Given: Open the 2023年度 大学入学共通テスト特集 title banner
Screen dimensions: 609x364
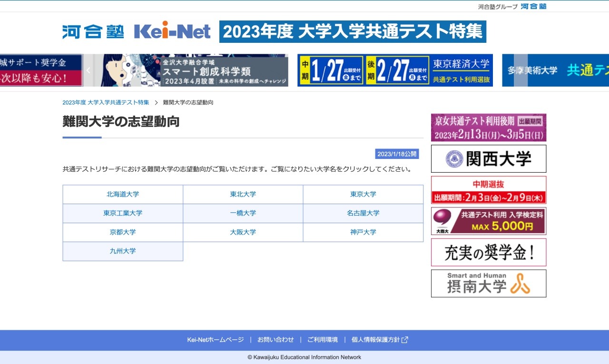Looking at the screenshot, I should (353, 31).
